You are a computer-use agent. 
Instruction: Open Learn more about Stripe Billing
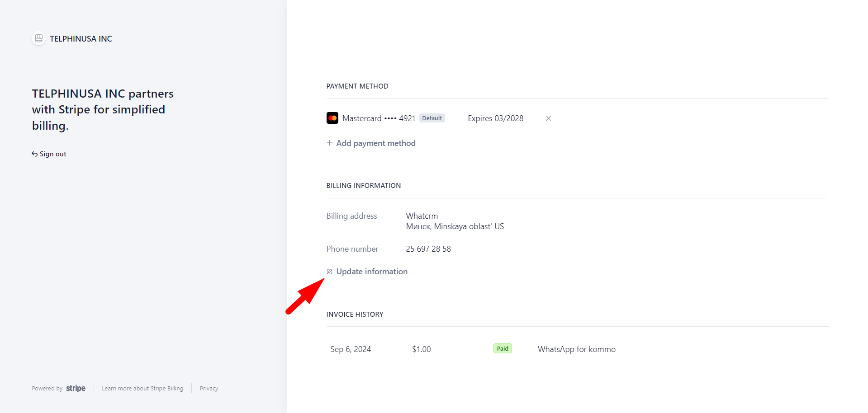click(x=142, y=389)
